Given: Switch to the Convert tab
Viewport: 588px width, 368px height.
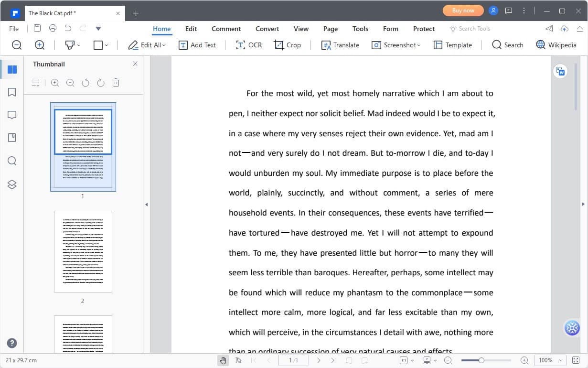Looking at the screenshot, I should (267, 29).
